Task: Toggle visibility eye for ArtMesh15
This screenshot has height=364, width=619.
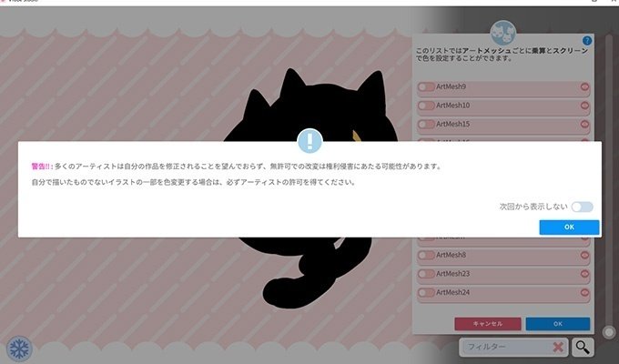Action: point(584,124)
